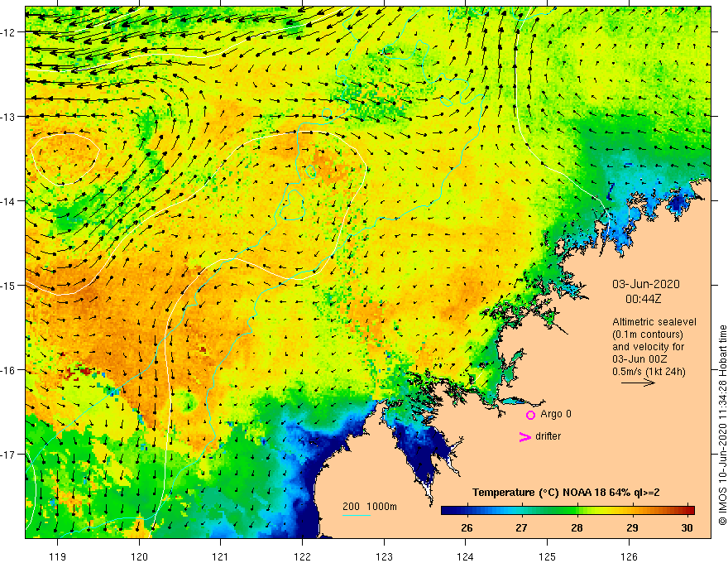Click the 0.5m/s velocity scale arrow

pos(638,383)
